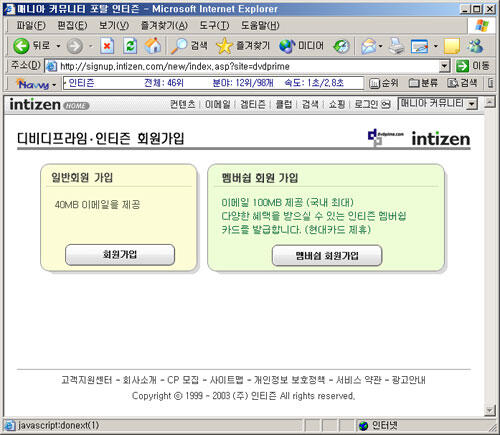
Task: Click the 회원가입 button
Action: coord(120,255)
